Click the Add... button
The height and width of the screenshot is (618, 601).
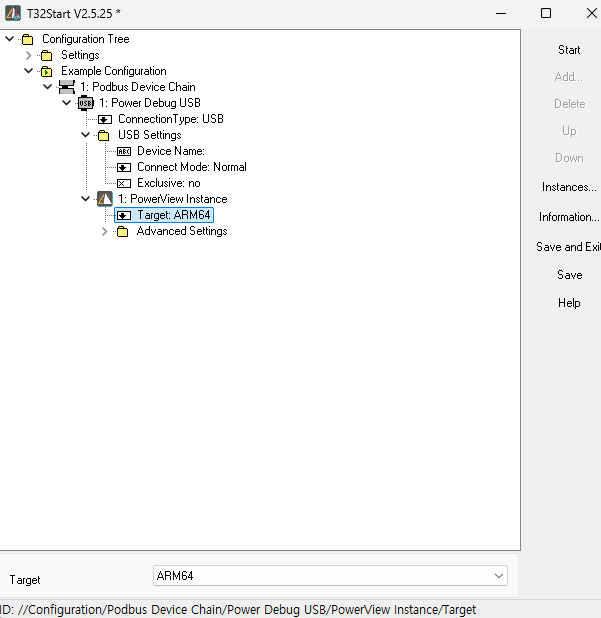(x=569, y=77)
